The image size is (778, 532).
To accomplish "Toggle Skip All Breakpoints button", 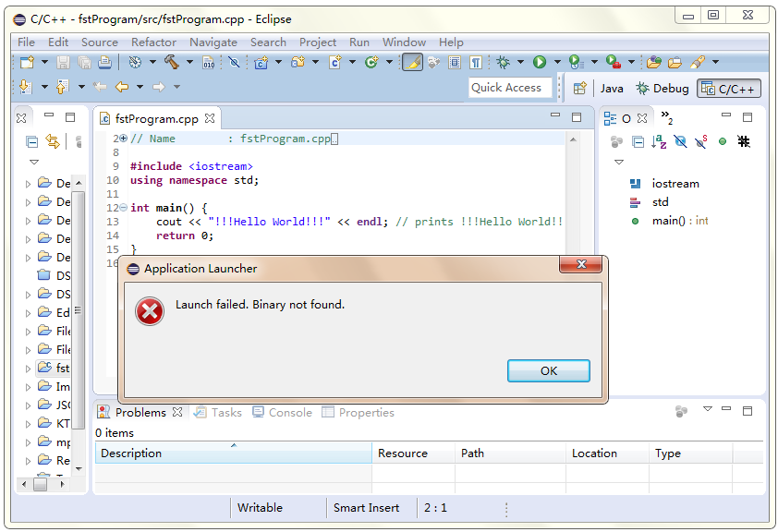I will 234,62.
